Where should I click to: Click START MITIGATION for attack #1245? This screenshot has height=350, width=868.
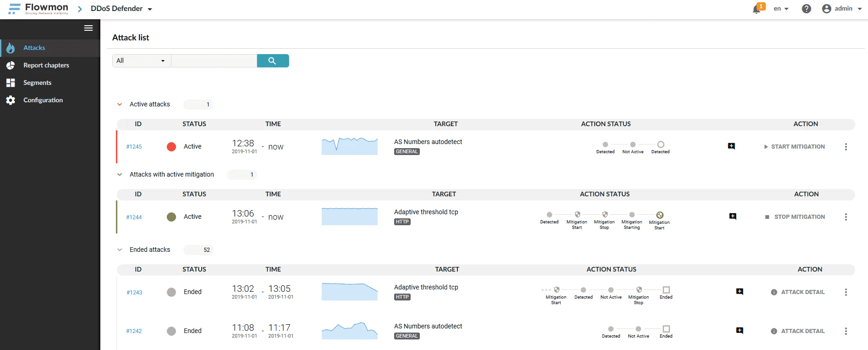click(x=794, y=147)
